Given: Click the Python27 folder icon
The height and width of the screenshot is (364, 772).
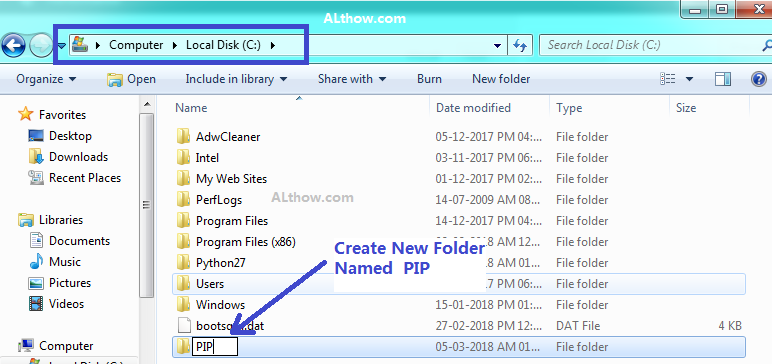Looking at the screenshot, I should pos(183,263).
